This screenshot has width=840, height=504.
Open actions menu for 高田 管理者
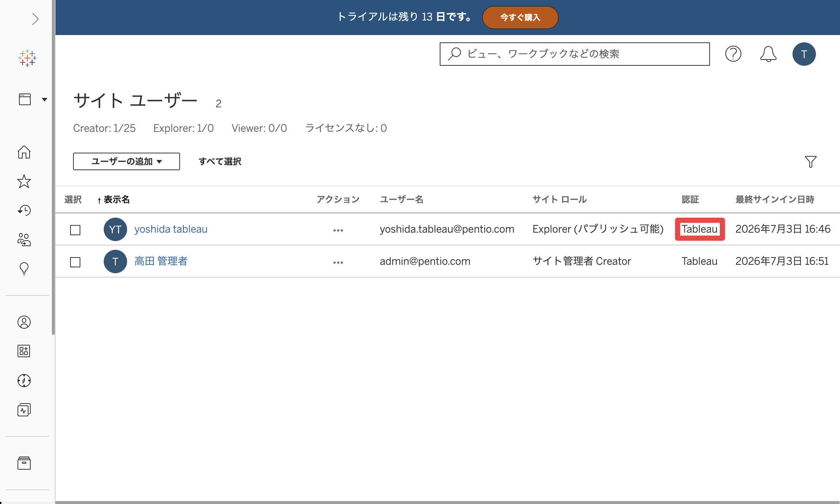(338, 262)
